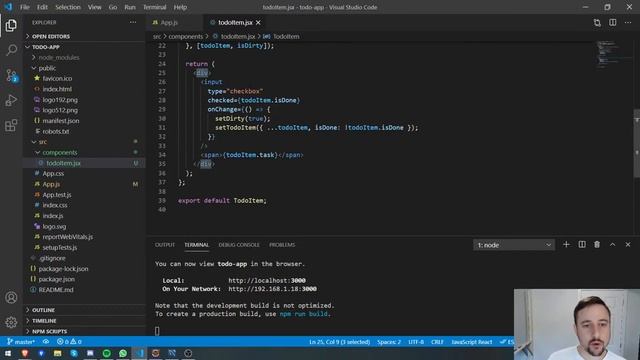
Task: Expand the Open Editors section
Action: point(51,36)
